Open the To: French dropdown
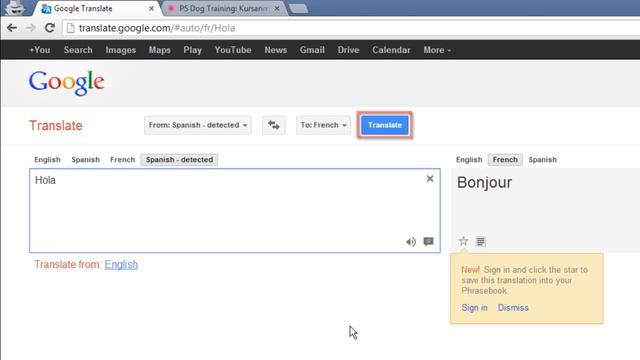This screenshot has height=360, width=640. click(x=323, y=125)
